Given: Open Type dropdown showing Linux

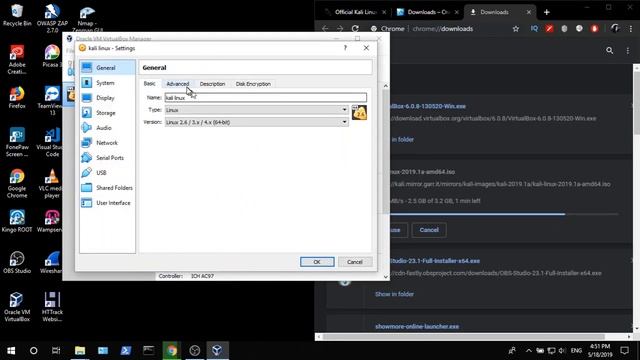Looking at the screenshot, I should tap(257, 110).
